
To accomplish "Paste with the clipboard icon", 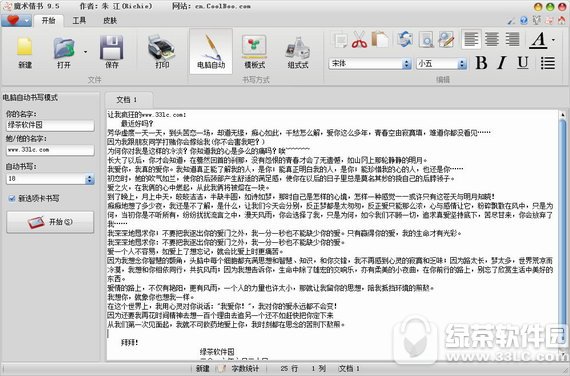I will (x=380, y=39).
